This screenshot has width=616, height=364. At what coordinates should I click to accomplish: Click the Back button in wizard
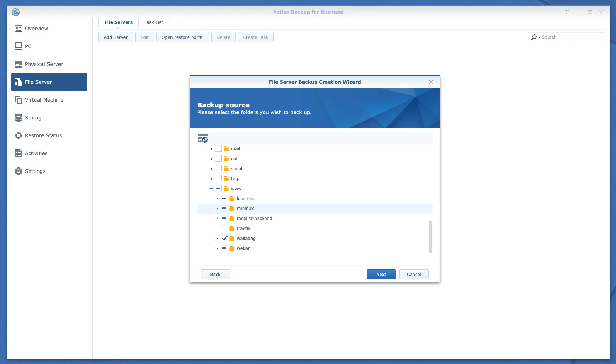point(215,274)
